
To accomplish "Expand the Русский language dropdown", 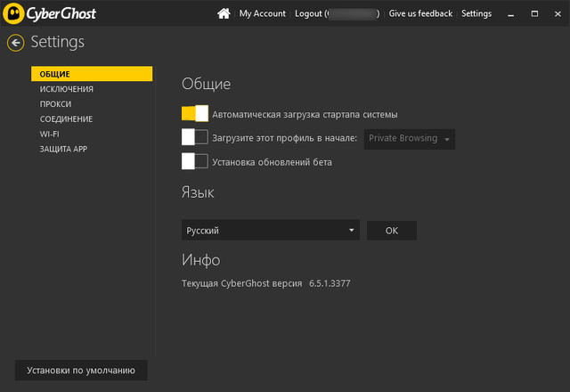I will (270, 231).
